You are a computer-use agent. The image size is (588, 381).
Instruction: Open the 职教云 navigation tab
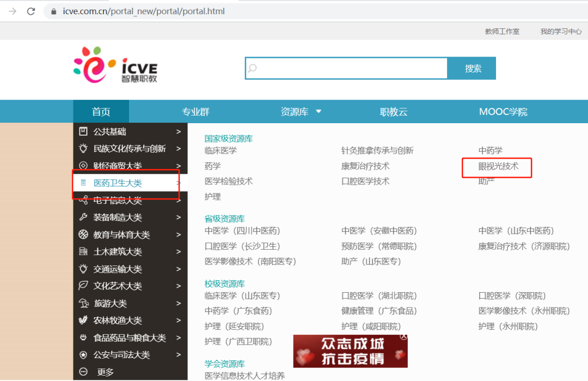394,112
